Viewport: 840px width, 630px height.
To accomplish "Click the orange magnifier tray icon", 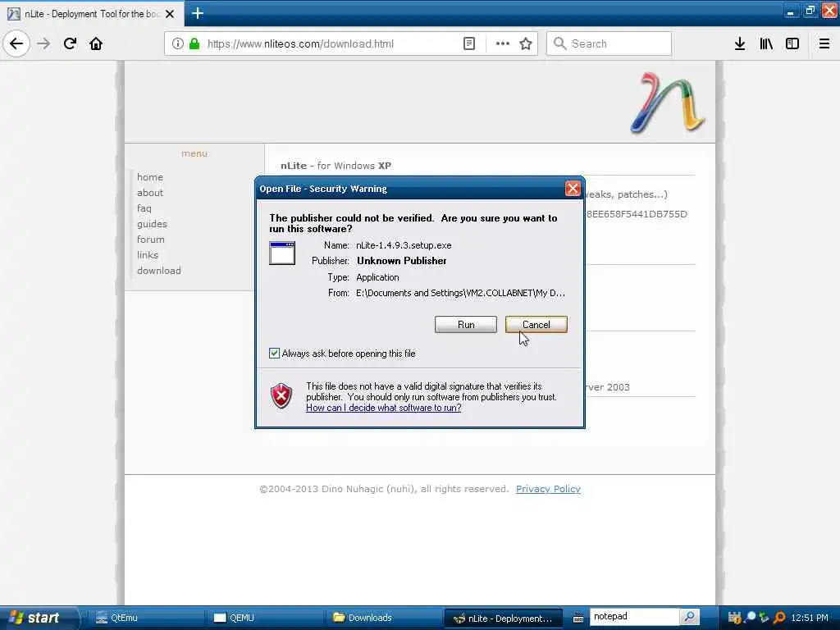I will coord(780,618).
